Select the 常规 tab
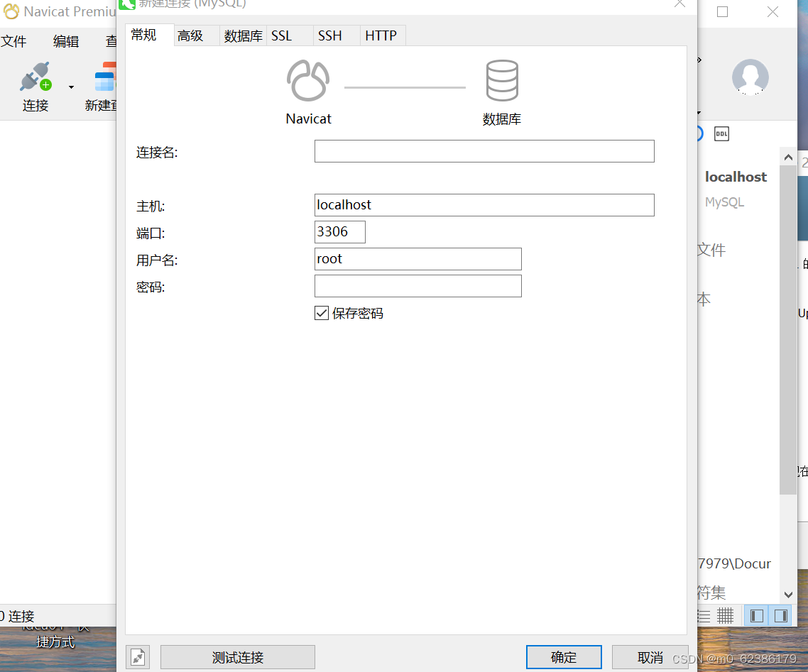This screenshot has width=808, height=672. point(149,35)
